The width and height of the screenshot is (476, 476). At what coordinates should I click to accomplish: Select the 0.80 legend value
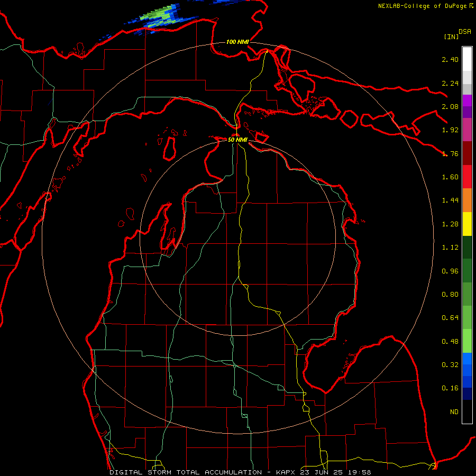[450, 295]
